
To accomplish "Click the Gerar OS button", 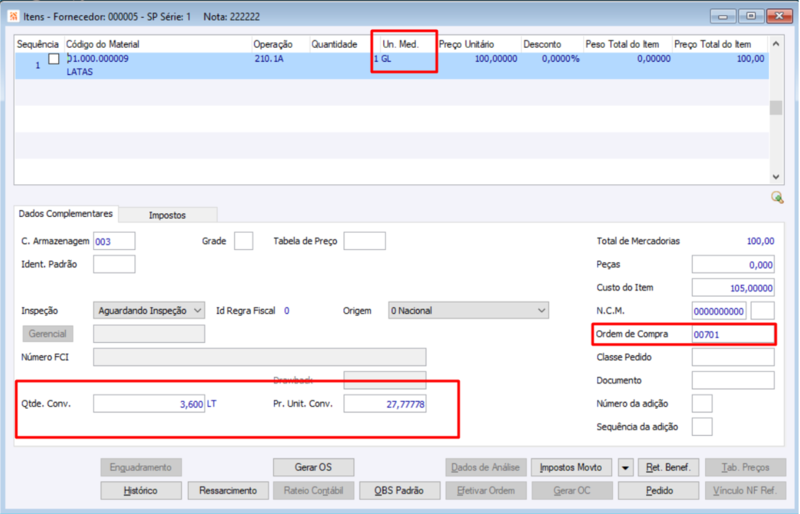I will pos(313,468).
